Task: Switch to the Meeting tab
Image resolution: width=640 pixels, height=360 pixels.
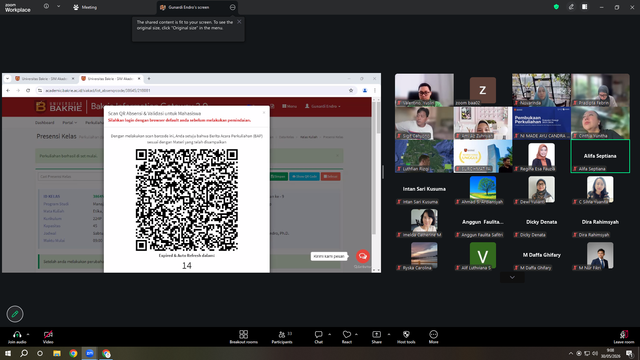Action: pyautogui.click(x=85, y=7)
